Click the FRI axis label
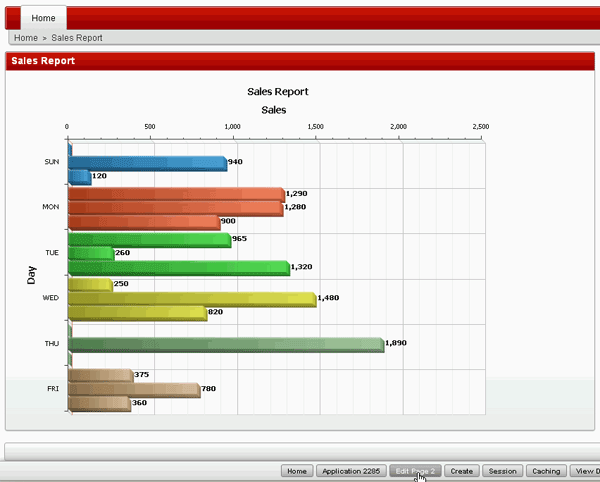This screenshot has height=482, width=600. coord(53,389)
